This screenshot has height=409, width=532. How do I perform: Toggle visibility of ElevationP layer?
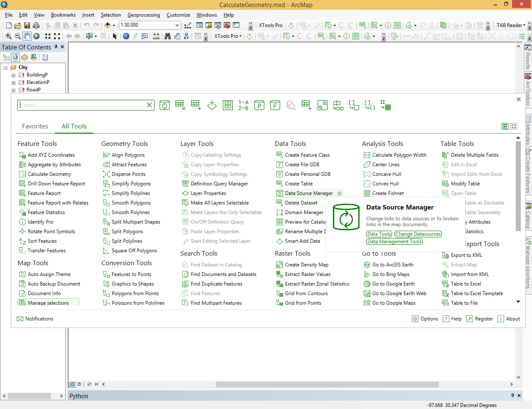(x=21, y=82)
